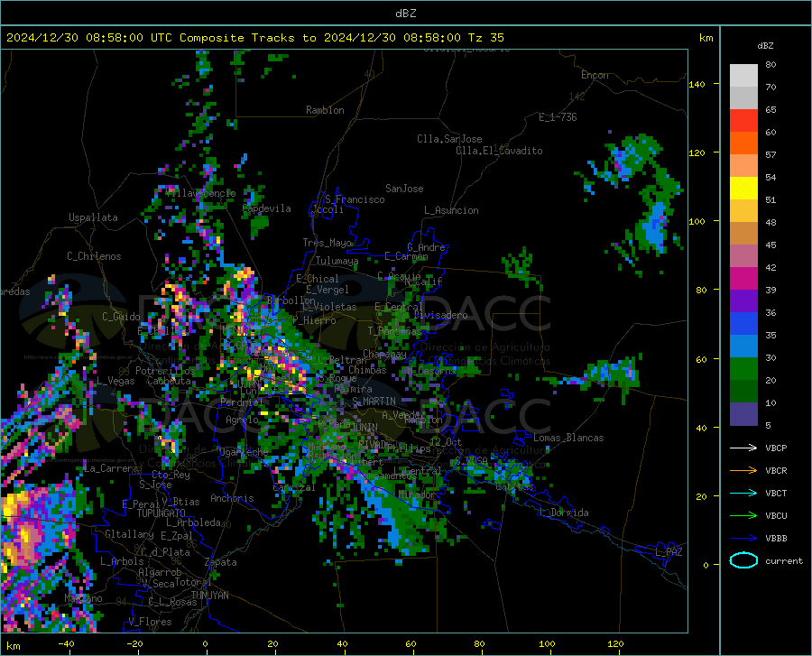Click the 'Gltallary' map label

pyautogui.click(x=129, y=534)
